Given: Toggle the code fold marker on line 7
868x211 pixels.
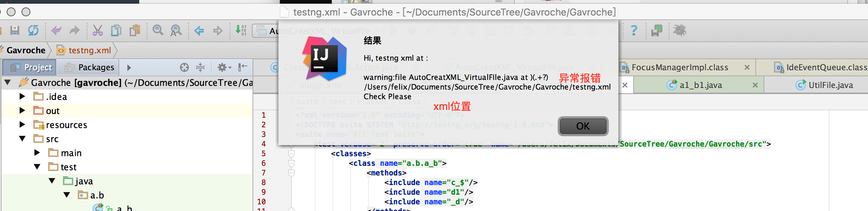Looking at the screenshot, I should click(x=291, y=173).
